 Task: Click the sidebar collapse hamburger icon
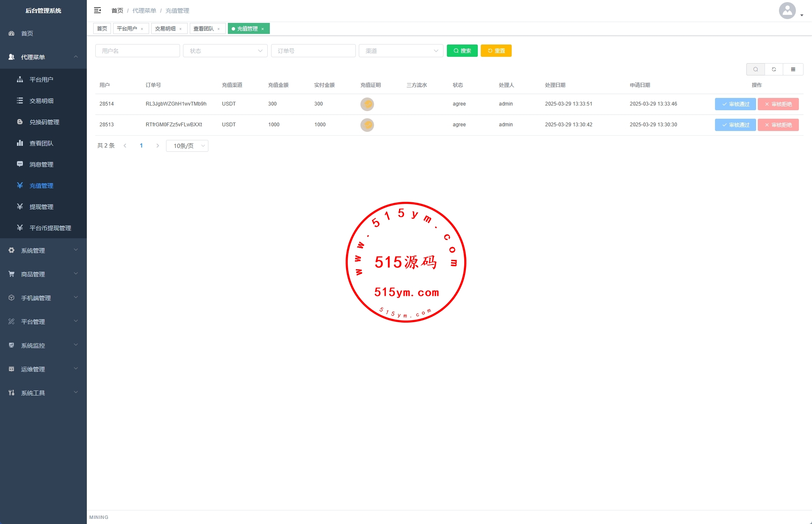click(x=97, y=10)
